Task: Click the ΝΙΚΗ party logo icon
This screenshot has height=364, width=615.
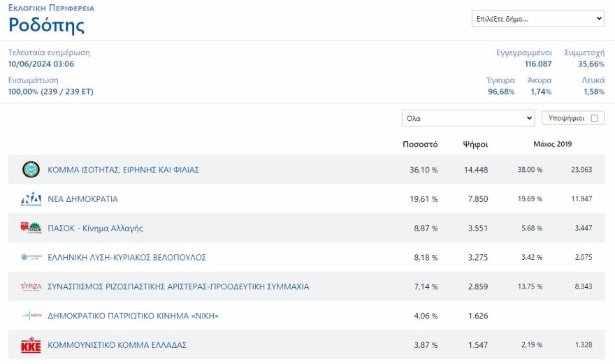Action: click(x=31, y=316)
